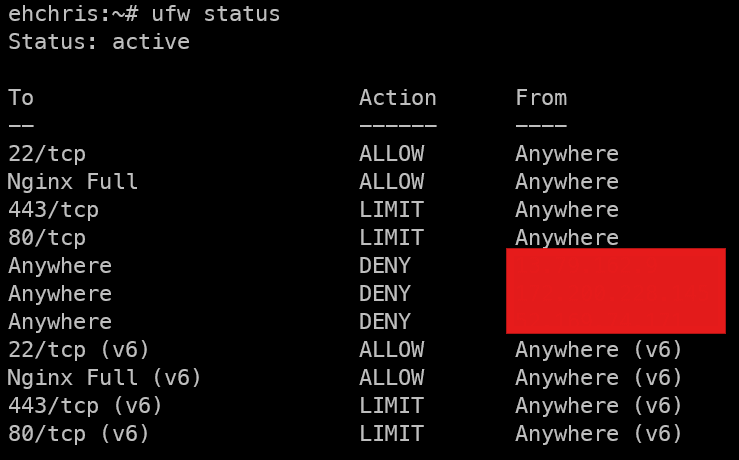The width and height of the screenshot is (739, 460).
Task: Click the last DENY action
Action: pyautogui.click(x=385, y=322)
